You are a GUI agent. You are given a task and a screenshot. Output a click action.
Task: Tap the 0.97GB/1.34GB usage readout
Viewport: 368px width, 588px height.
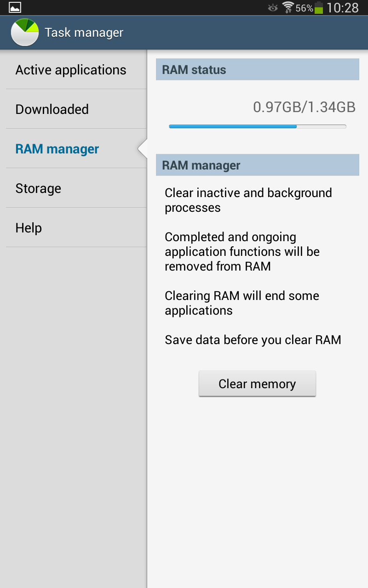(x=304, y=107)
